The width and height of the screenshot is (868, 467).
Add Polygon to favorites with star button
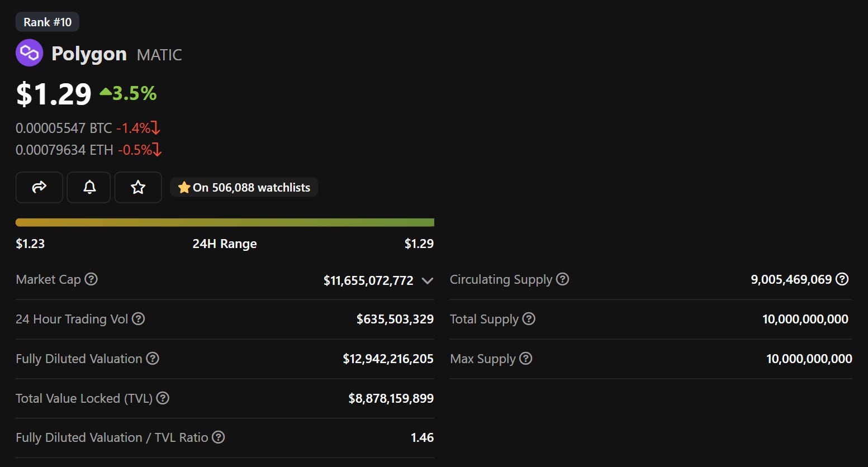click(x=138, y=187)
